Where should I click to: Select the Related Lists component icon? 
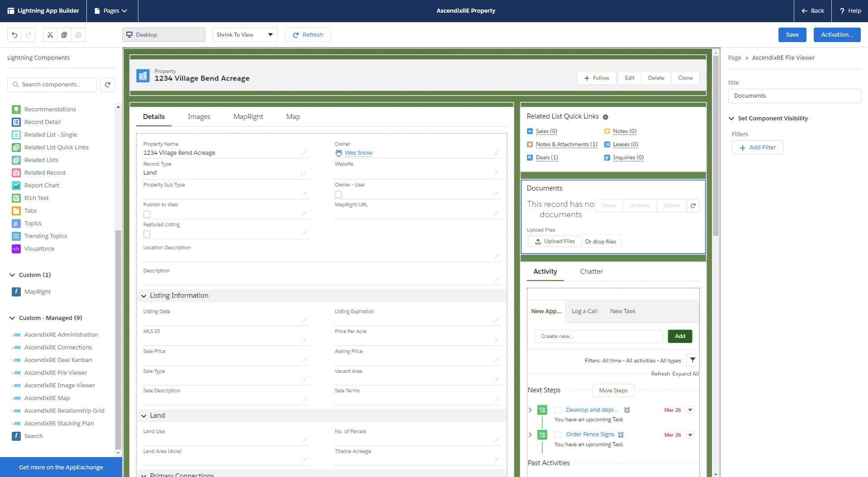tap(16, 160)
